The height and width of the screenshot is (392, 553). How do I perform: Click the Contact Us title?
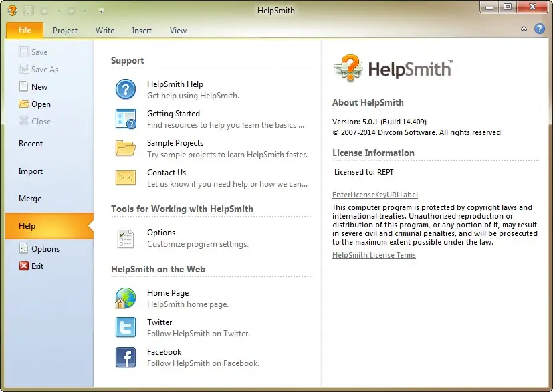pos(166,173)
